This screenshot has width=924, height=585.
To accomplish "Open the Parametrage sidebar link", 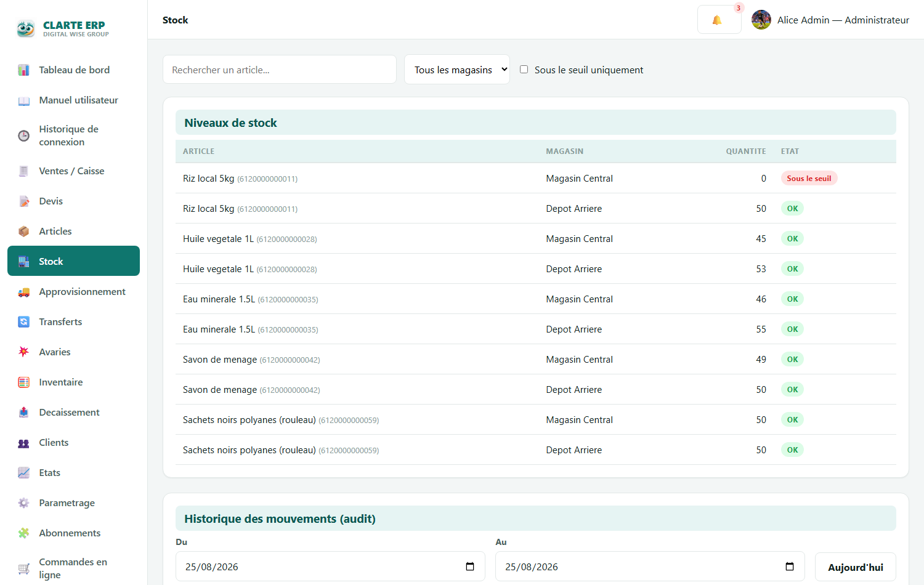I will [73, 503].
